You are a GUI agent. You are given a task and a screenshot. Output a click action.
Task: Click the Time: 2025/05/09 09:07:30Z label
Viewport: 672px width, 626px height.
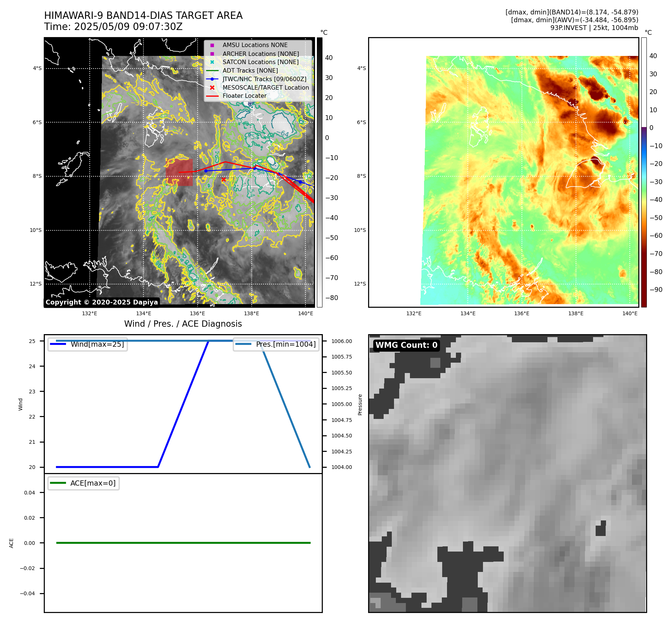click(113, 27)
